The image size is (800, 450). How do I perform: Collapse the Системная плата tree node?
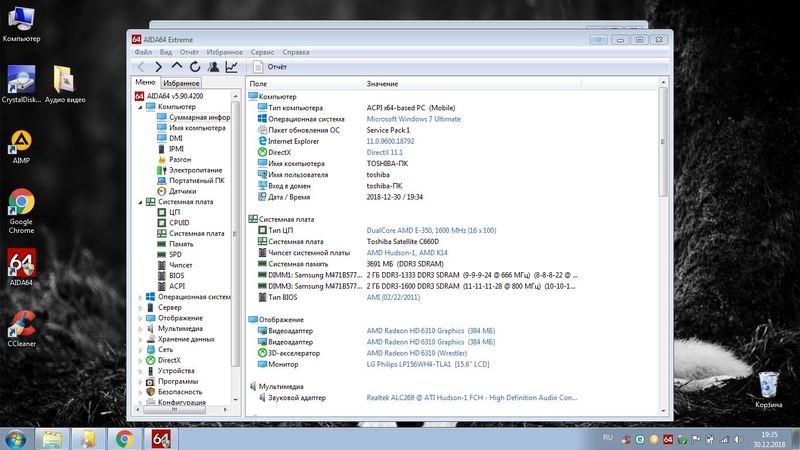click(140, 201)
